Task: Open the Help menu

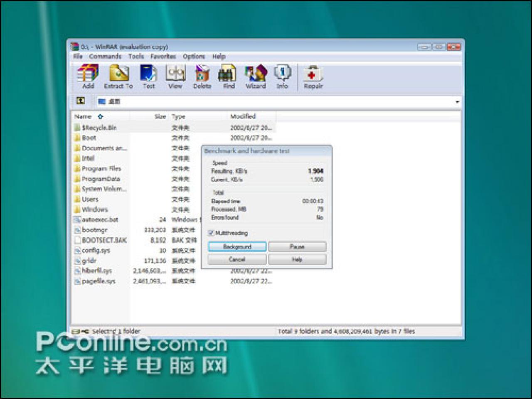Action: click(219, 56)
